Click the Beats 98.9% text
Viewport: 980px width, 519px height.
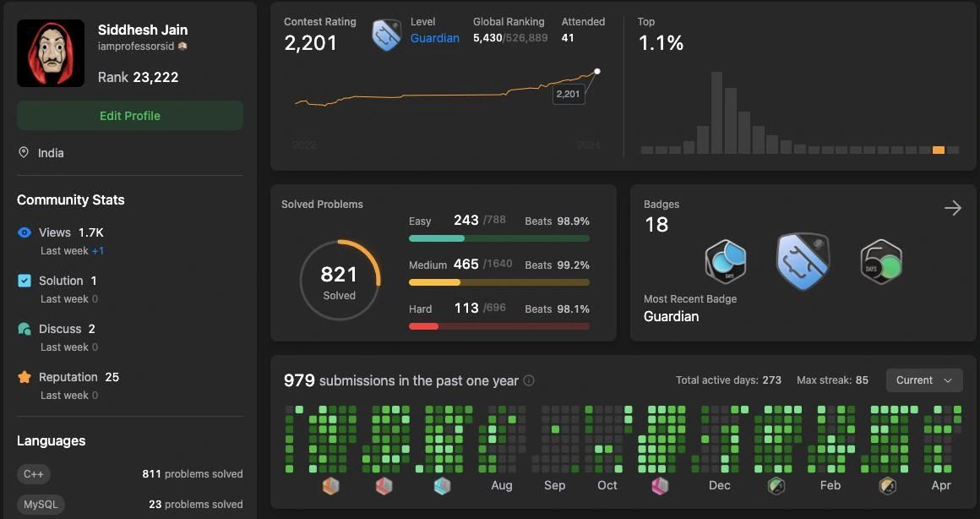coord(557,221)
